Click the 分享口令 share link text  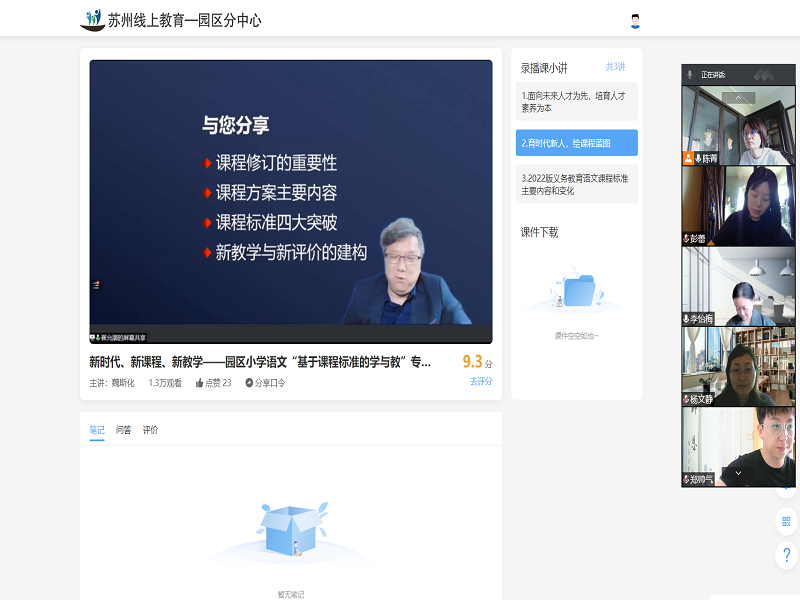pyautogui.click(x=270, y=383)
